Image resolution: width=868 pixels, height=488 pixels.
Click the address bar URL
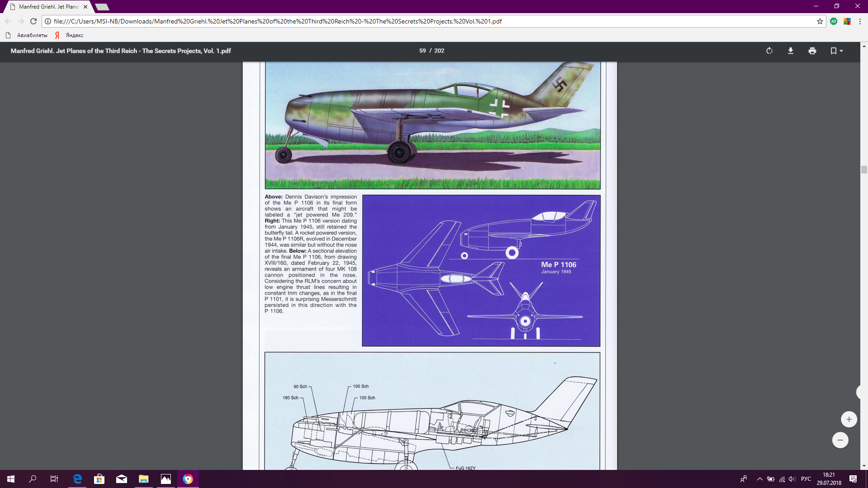(278, 21)
